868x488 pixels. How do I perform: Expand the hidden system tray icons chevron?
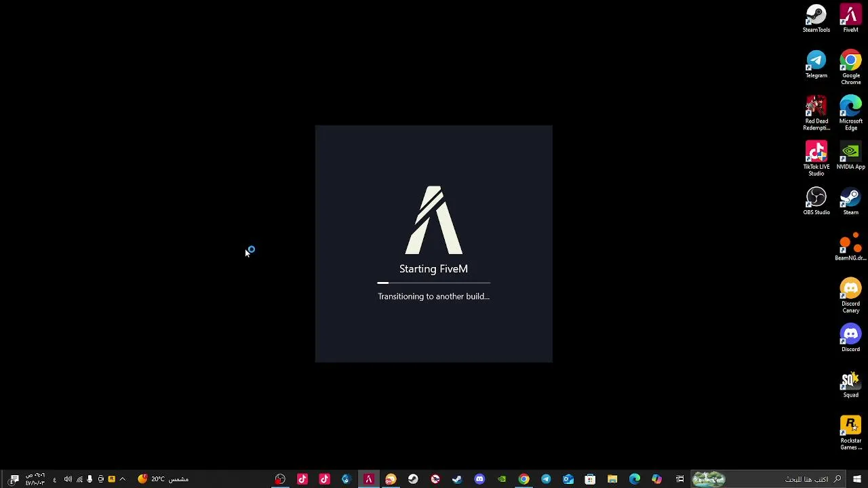point(122,479)
